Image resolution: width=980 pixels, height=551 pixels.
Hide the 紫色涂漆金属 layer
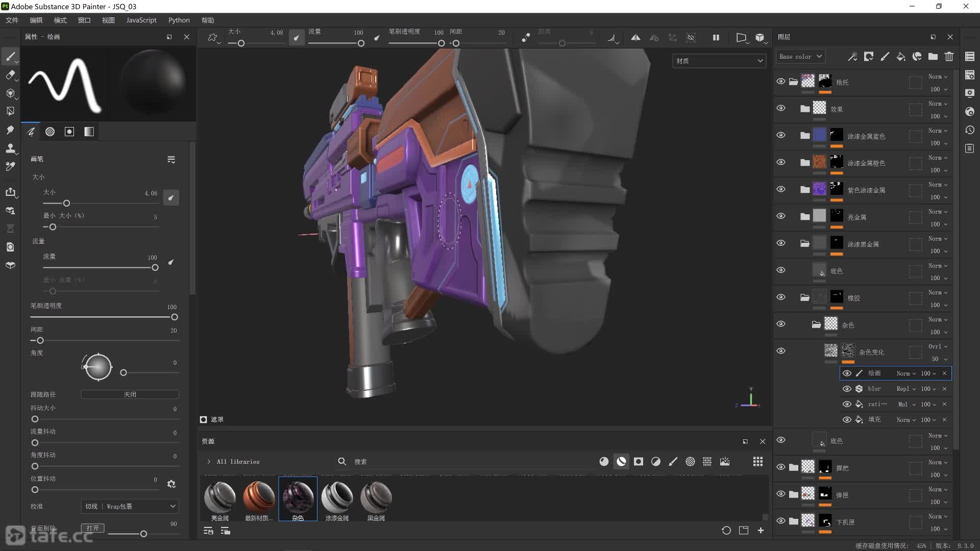click(780, 189)
